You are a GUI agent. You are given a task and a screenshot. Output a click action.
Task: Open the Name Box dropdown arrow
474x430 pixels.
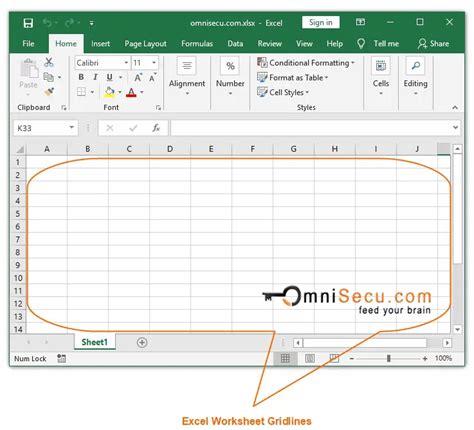[x=71, y=127]
